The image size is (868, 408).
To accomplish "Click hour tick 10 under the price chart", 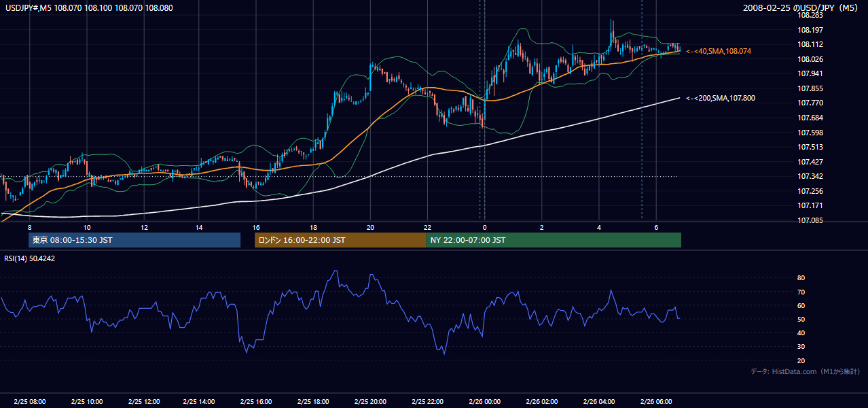I will click(86, 227).
